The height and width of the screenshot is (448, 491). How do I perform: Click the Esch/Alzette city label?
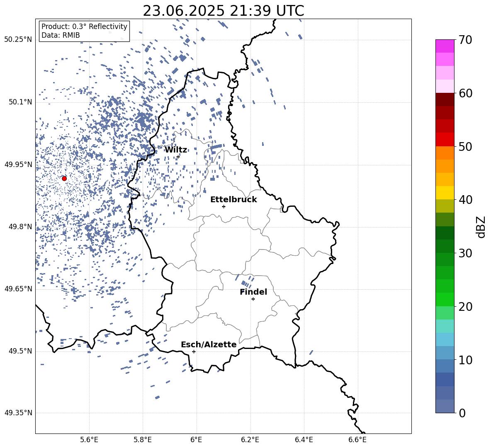pos(209,344)
